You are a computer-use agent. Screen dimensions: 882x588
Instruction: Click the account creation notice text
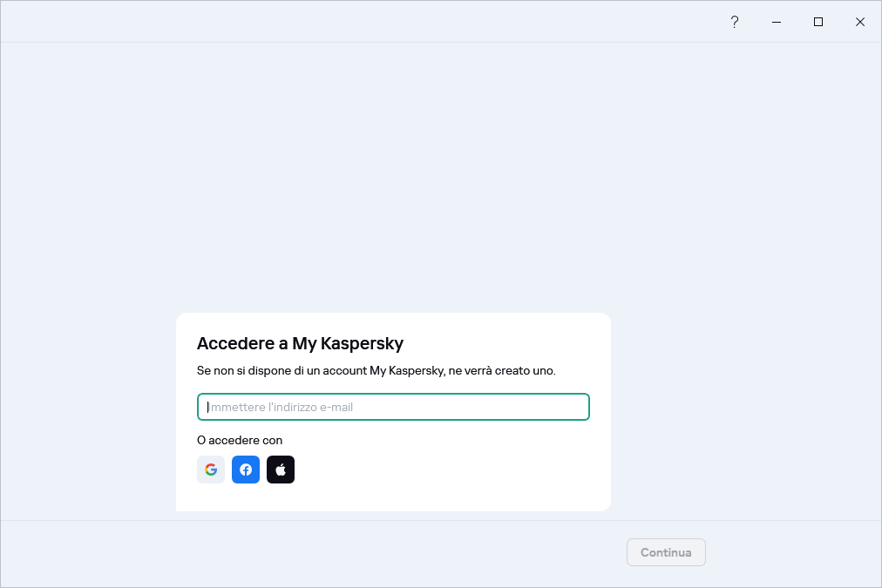pyautogui.click(x=376, y=370)
